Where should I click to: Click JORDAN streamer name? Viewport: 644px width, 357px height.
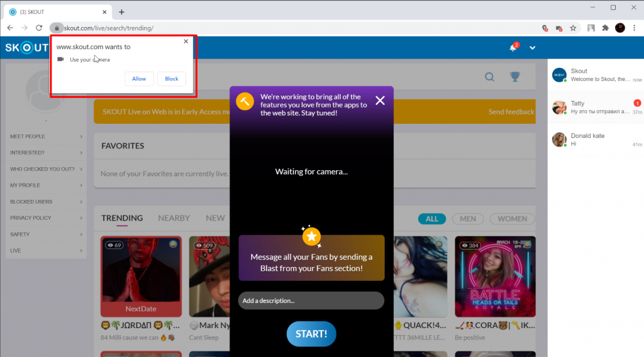(x=140, y=326)
